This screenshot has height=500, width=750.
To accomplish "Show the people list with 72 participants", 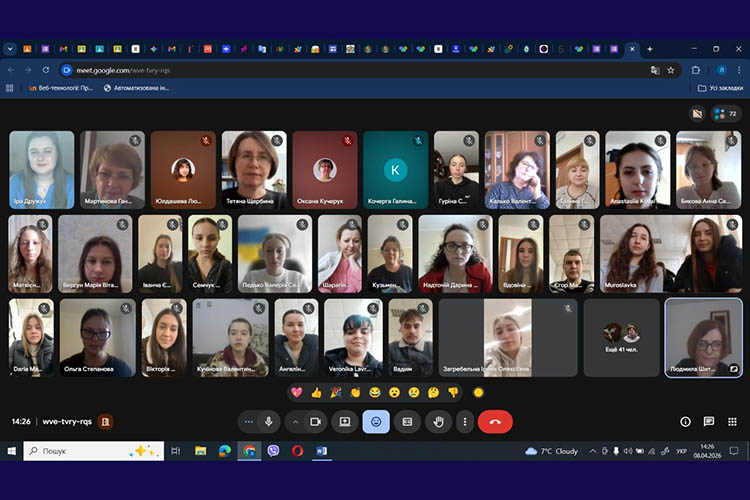I will (x=726, y=114).
